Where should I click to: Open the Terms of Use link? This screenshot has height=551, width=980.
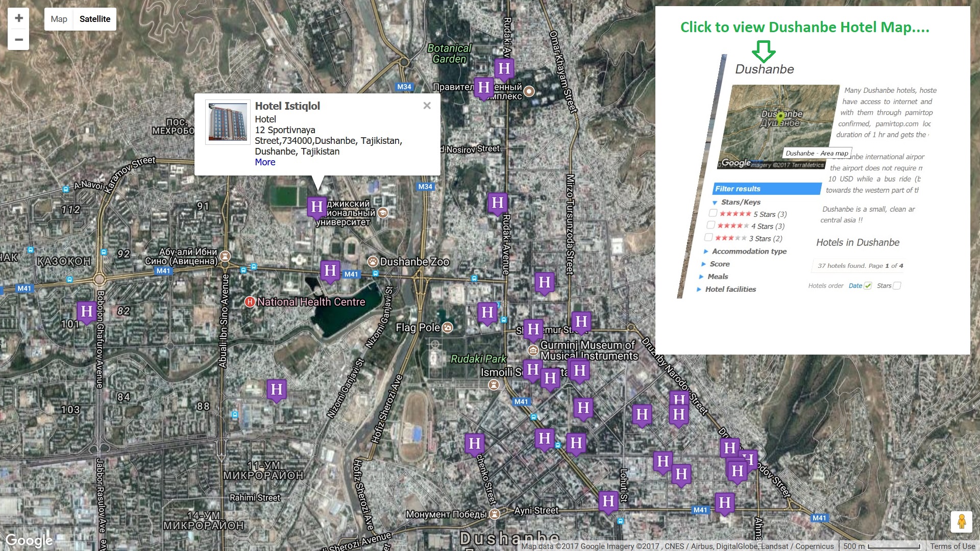[952, 546]
